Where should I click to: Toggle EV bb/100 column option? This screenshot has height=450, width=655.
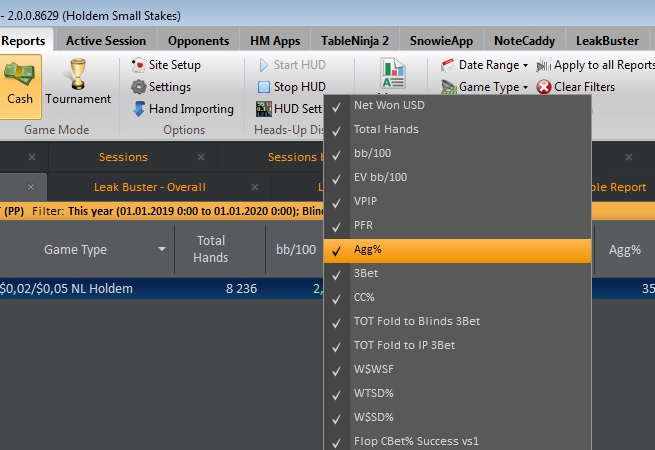457,178
